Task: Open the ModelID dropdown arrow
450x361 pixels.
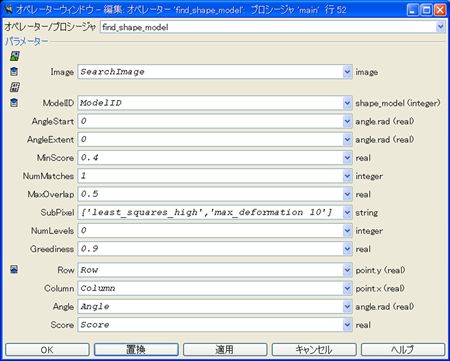Action: (x=347, y=103)
